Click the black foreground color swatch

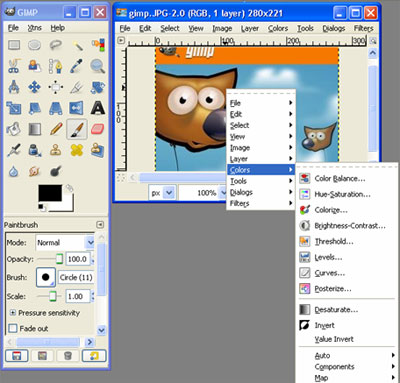tap(50, 193)
